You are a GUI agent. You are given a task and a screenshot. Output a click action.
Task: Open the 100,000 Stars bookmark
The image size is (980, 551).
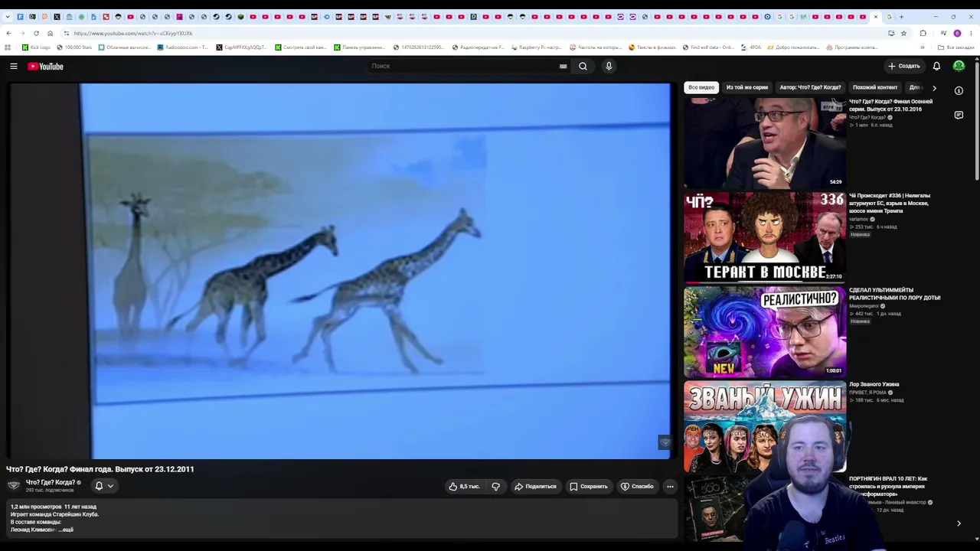74,47
